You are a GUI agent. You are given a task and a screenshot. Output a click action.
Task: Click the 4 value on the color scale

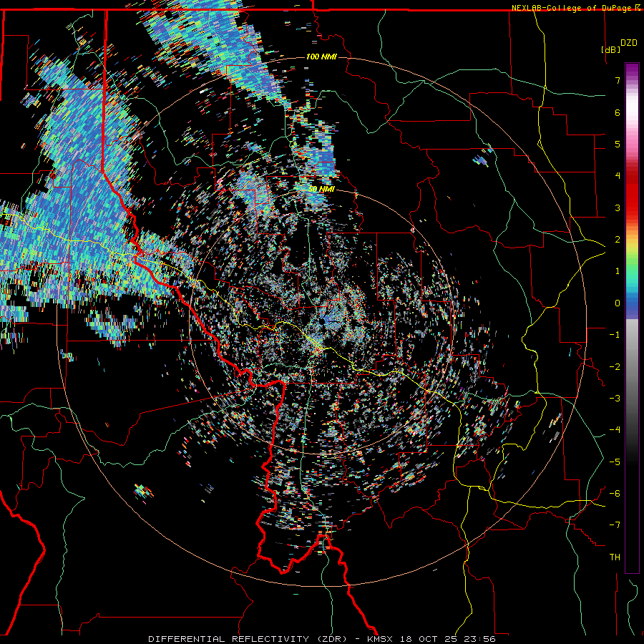[x=618, y=175]
